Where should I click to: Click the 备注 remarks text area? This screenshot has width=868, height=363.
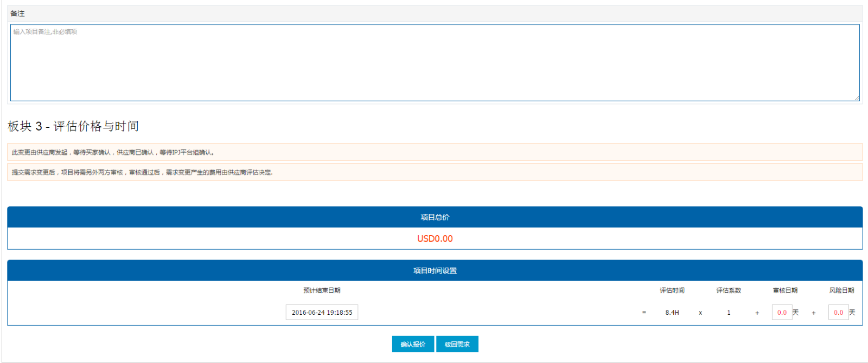tap(434, 62)
